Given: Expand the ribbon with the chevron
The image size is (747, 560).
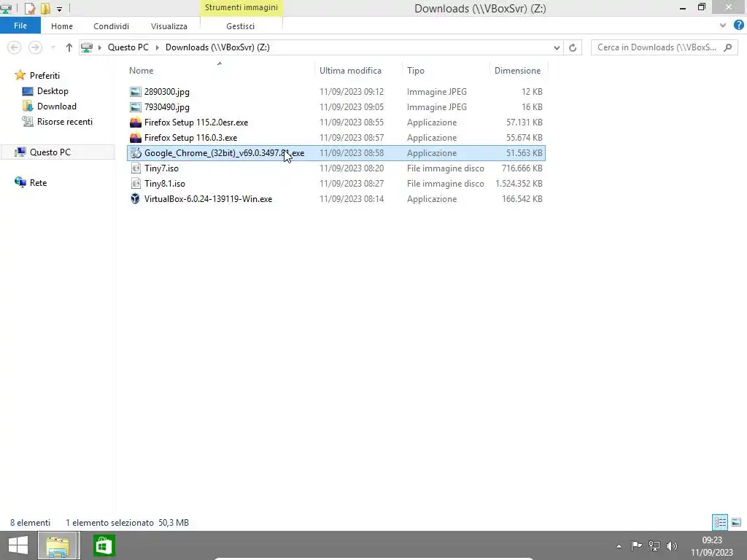Looking at the screenshot, I should 723,26.
